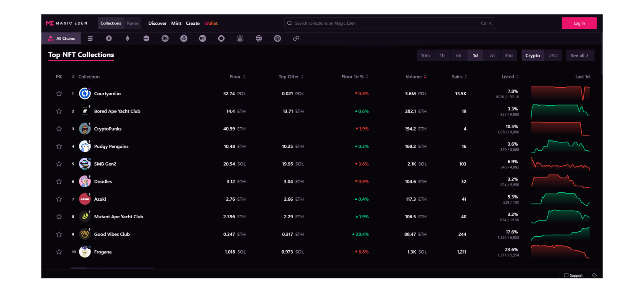Viewport: 644px width, 293px height.
Task: Click the icon right of Support
Action: (595, 275)
